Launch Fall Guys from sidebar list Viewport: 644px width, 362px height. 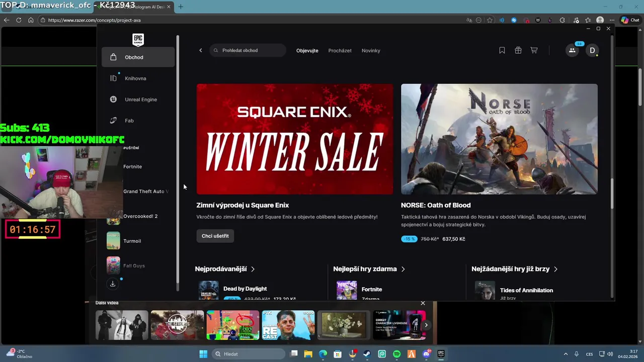point(134,265)
